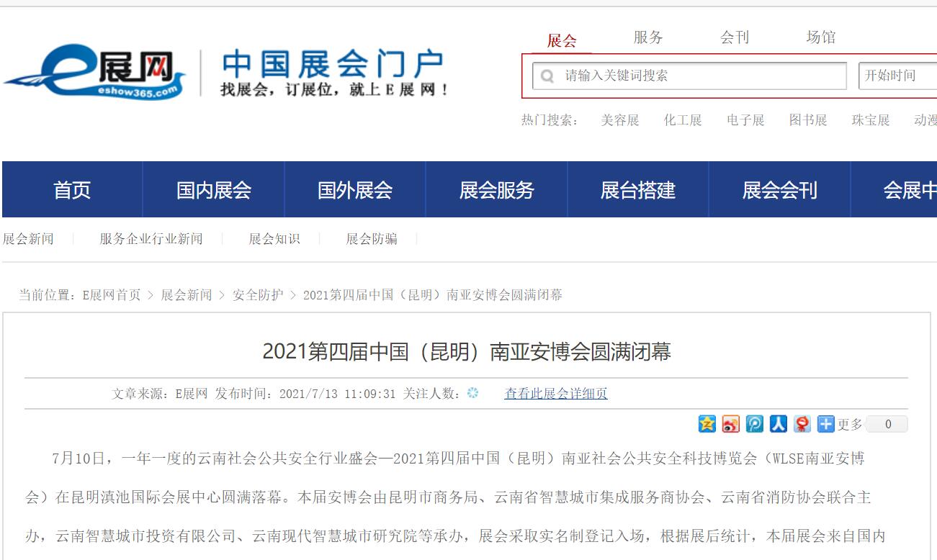
Task: Go to 展台搭建 in the navigation bar
Action: point(638,190)
